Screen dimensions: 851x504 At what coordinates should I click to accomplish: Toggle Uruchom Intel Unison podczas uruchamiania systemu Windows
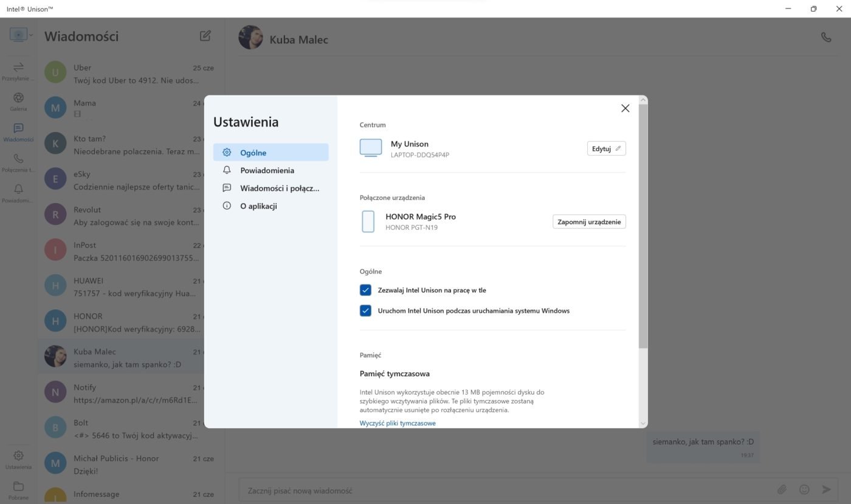[365, 311]
